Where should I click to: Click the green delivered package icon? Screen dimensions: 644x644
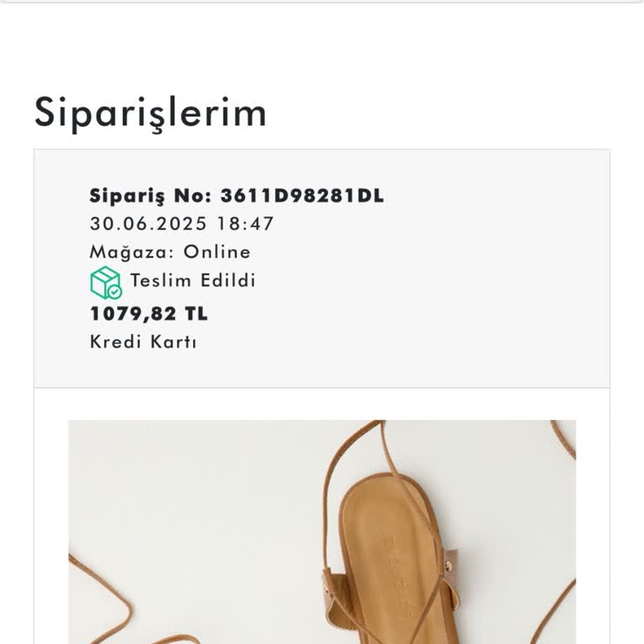tap(106, 283)
